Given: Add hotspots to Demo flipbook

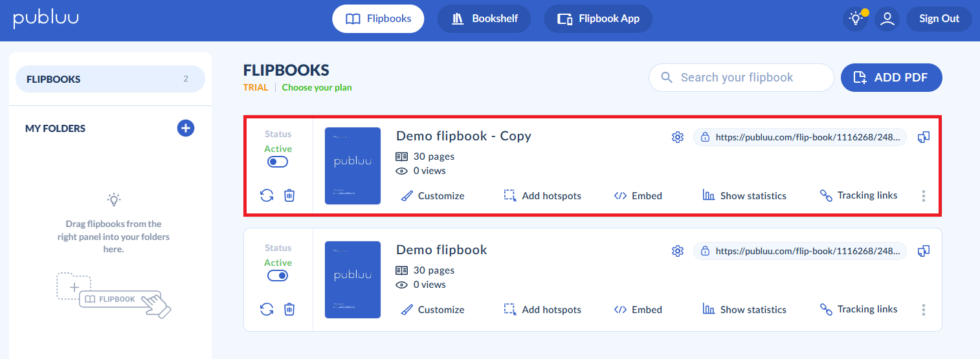Looking at the screenshot, I should click(542, 309).
